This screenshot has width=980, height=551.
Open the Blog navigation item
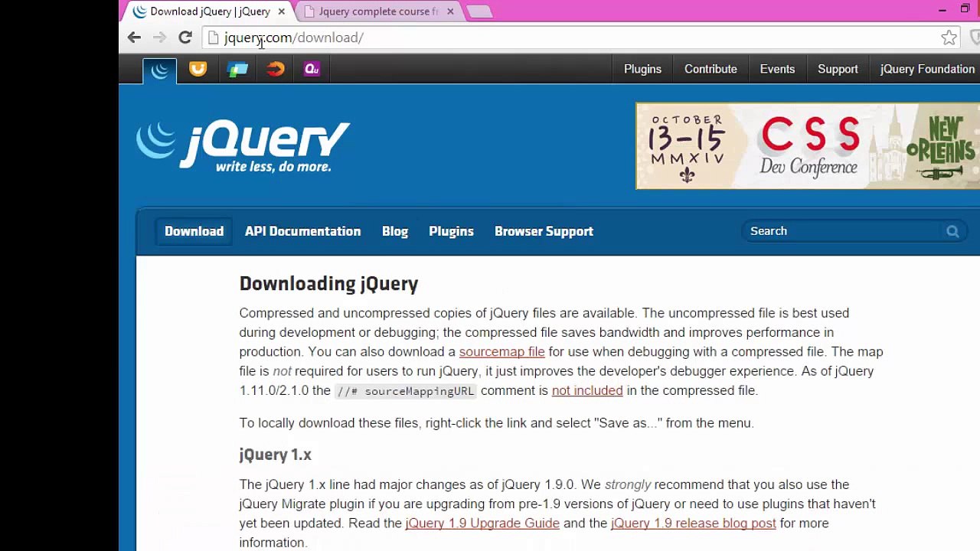coord(395,231)
